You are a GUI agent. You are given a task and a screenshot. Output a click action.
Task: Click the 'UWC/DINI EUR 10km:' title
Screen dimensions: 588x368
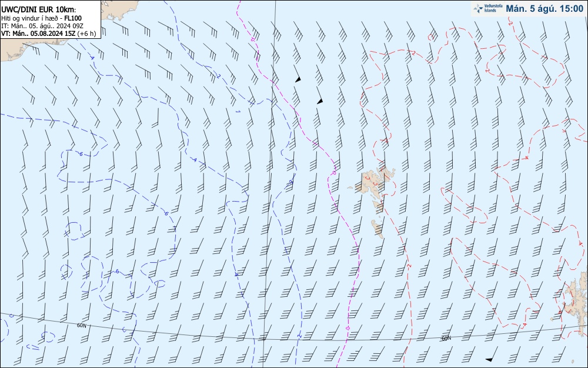(x=38, y=10)
